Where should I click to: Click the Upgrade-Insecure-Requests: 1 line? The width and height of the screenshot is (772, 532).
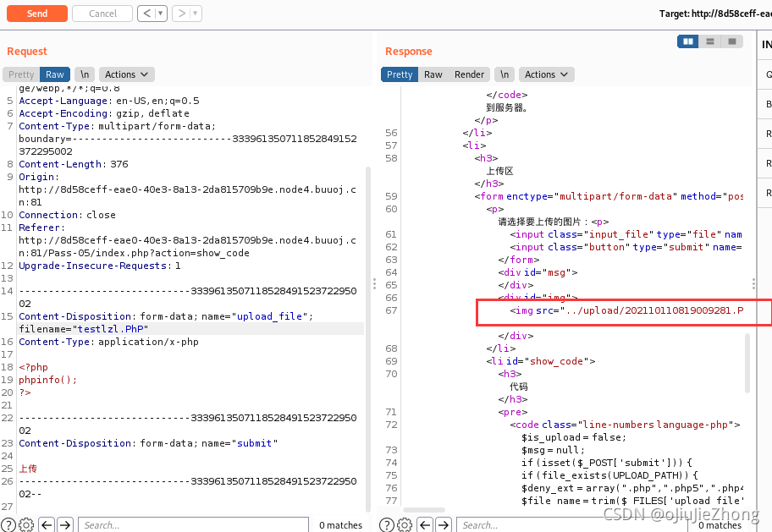pyautogui.click(x=99, y=266)
